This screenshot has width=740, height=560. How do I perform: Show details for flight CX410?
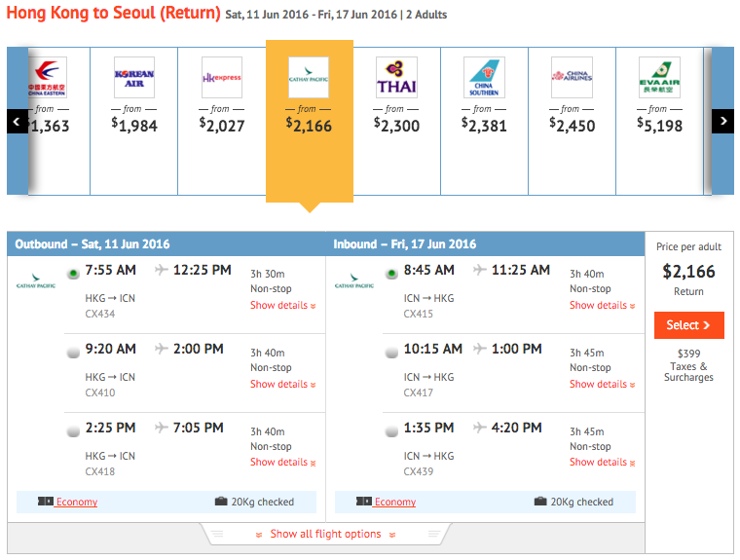(x=282, y=385)
